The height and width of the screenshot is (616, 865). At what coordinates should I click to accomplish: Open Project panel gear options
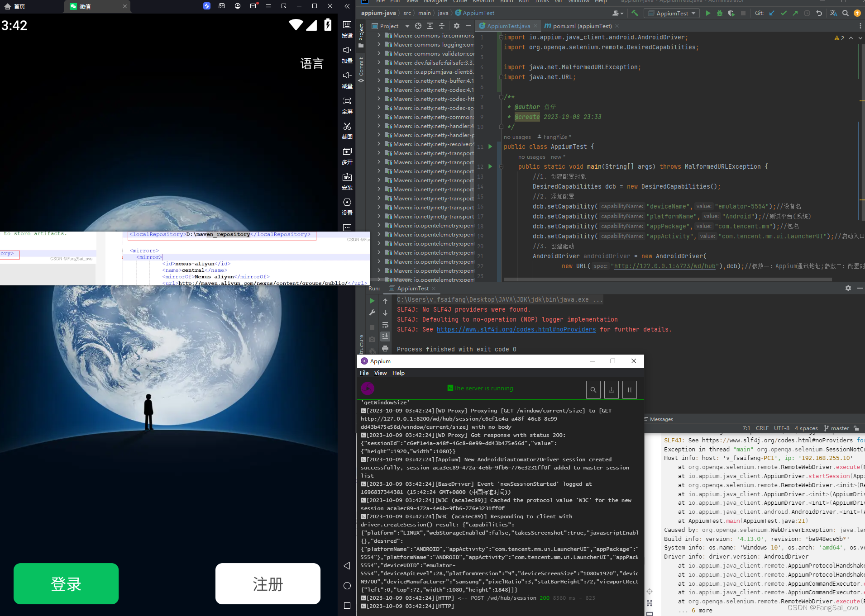pyautogui.click(x=457, y=26)
